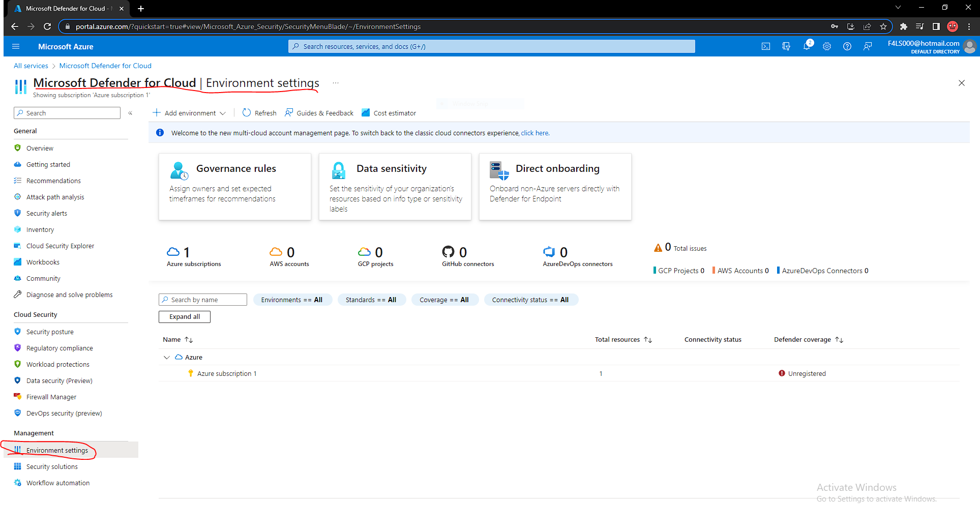Click the AzureDevOps connectors count tile
980x529 pixels.
click(578, 256)
